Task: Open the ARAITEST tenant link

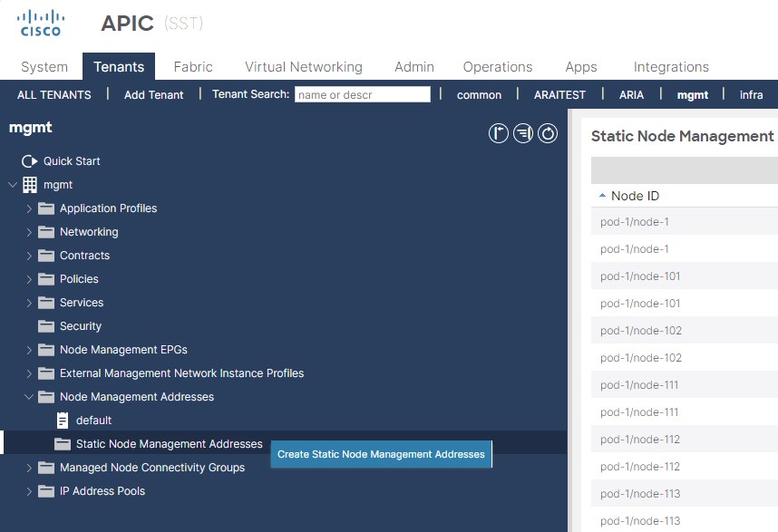Action: [x=559, y=95]
